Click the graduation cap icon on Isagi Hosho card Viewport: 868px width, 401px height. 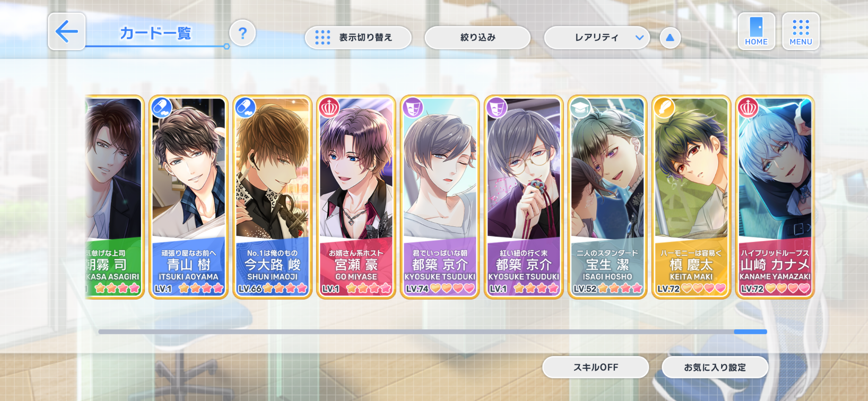(580, 108)
